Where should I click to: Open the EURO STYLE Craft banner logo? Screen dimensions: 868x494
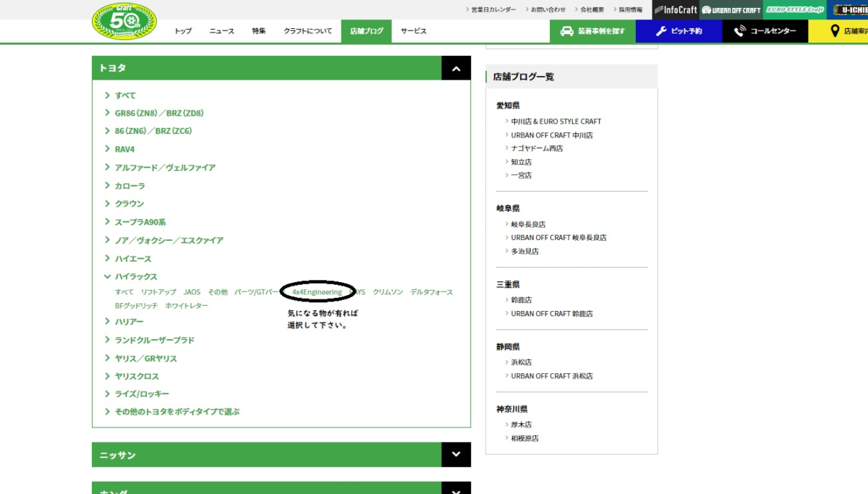pyautogui.click(x=794, y=9)
